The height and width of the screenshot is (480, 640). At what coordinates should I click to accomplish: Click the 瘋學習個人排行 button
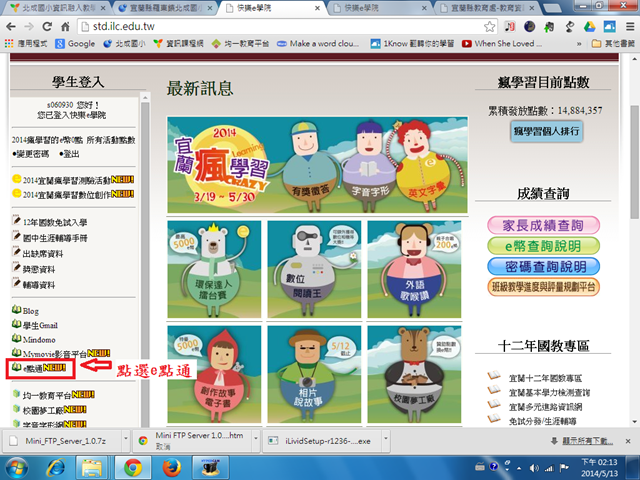(x=547, y=132)
